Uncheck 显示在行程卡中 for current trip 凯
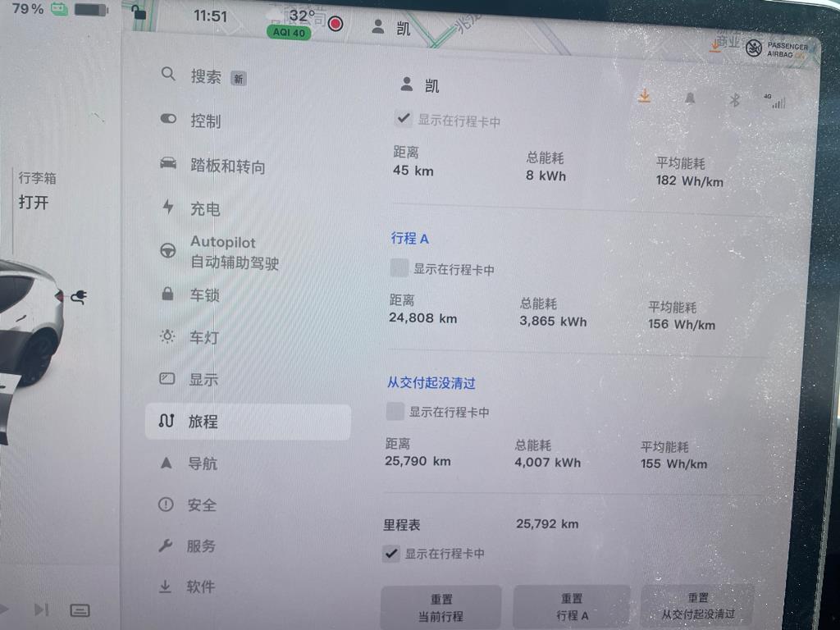The height and width of the screenshot is (630, 840). 404,118
